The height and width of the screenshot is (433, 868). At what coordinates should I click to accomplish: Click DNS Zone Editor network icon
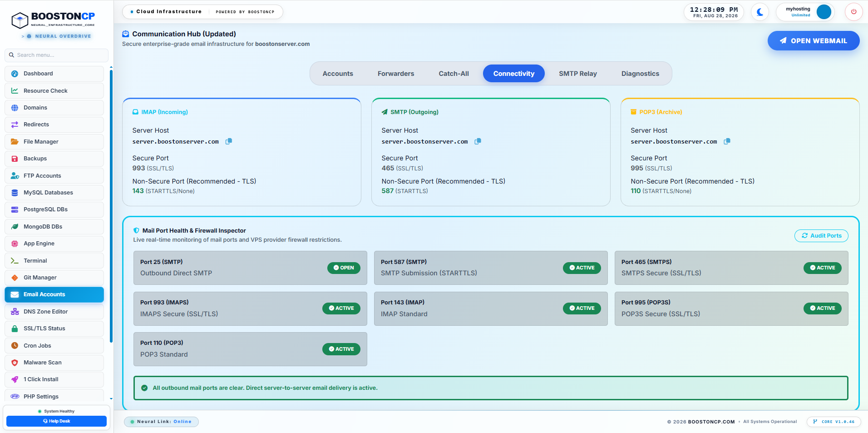click(x=15, y=312)
